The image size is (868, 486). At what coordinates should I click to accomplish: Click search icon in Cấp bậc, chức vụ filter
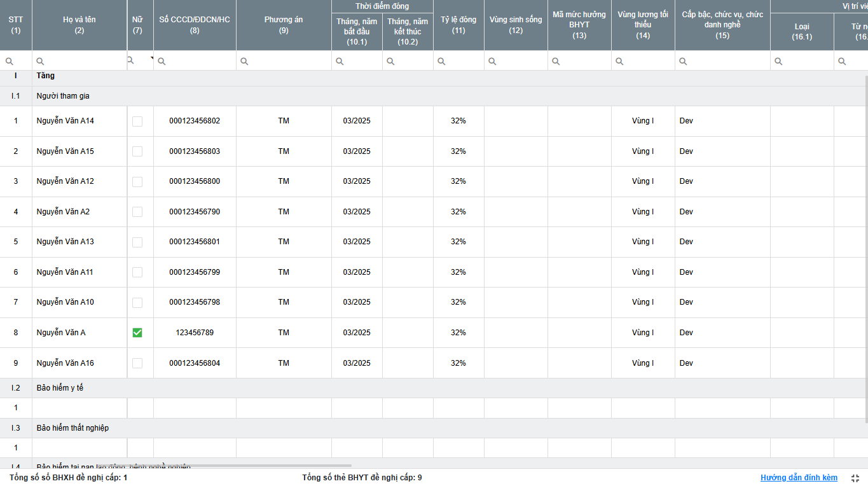(683, 62)
